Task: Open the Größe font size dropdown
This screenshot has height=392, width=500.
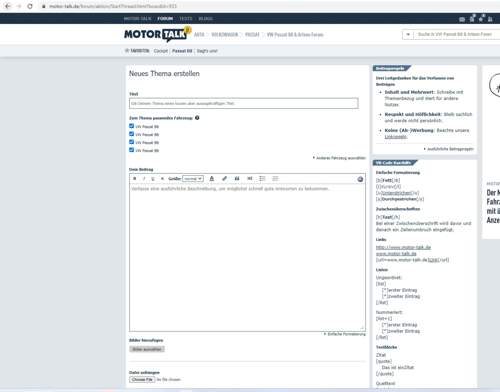Action: [193, 179]
